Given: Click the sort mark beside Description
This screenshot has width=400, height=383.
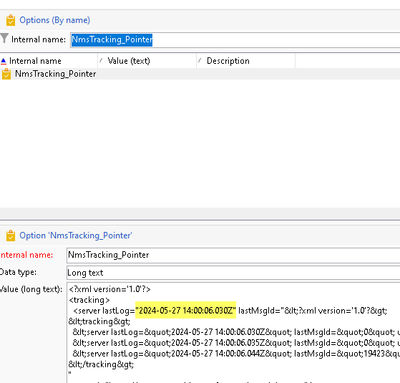Looking at the screenshot, I should pos(200,60).
